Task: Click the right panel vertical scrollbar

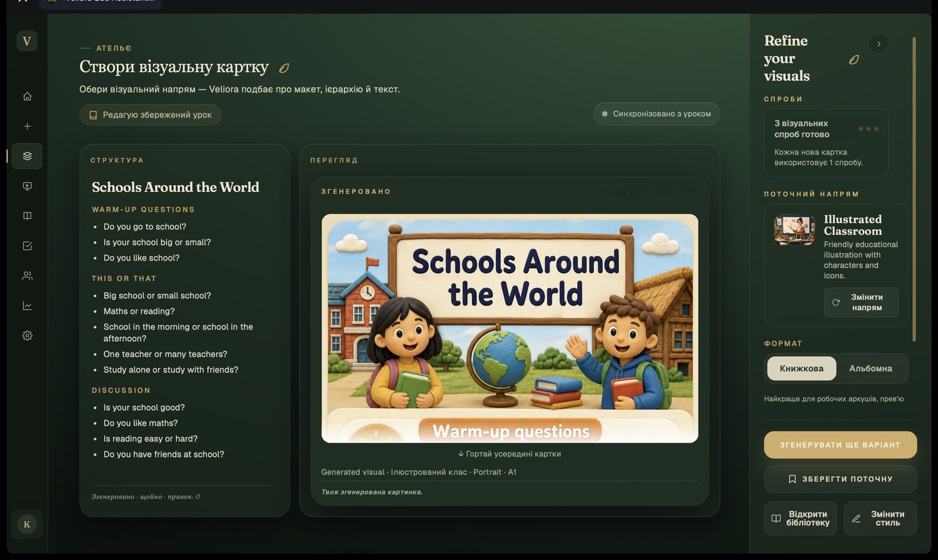Action: [914, 189]
